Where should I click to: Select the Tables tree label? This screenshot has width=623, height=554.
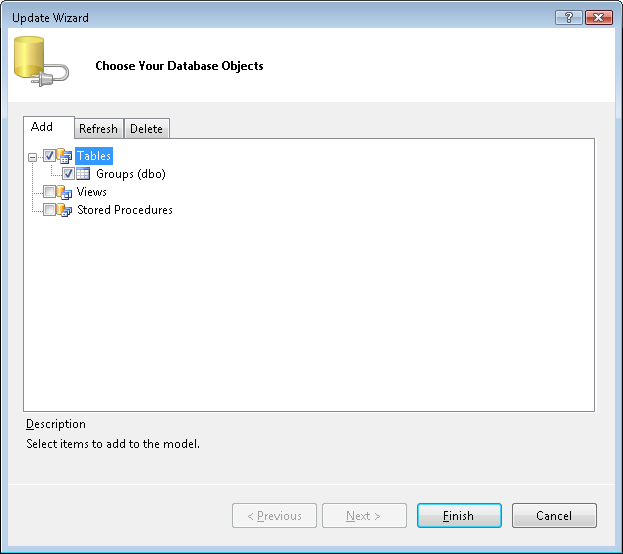[x=94, y=156]
